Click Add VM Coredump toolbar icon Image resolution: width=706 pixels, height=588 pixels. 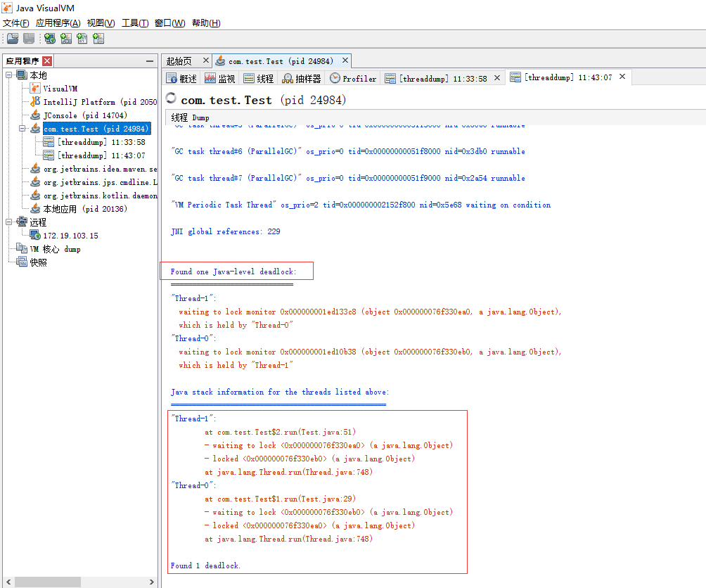coord(82,39)
